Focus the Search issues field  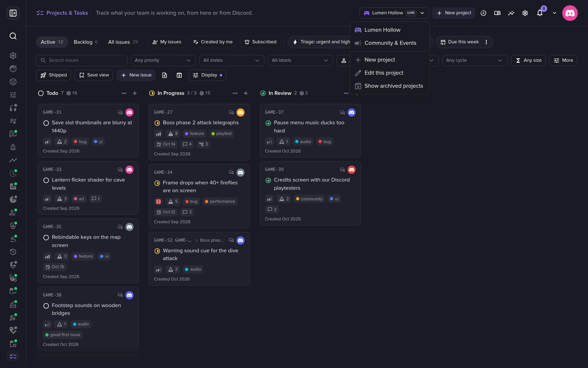81,60
